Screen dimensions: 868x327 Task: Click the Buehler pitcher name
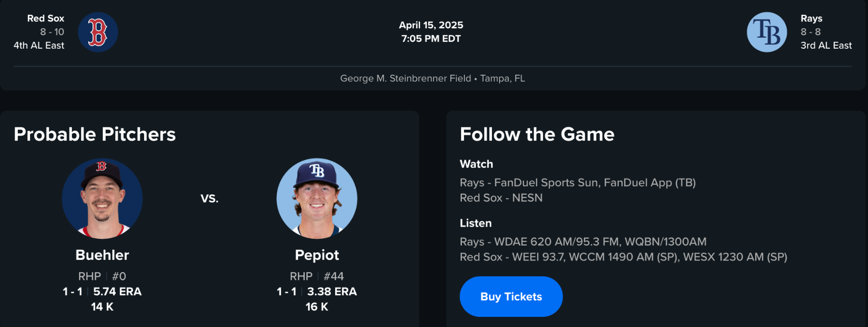(x=102, y=255)
